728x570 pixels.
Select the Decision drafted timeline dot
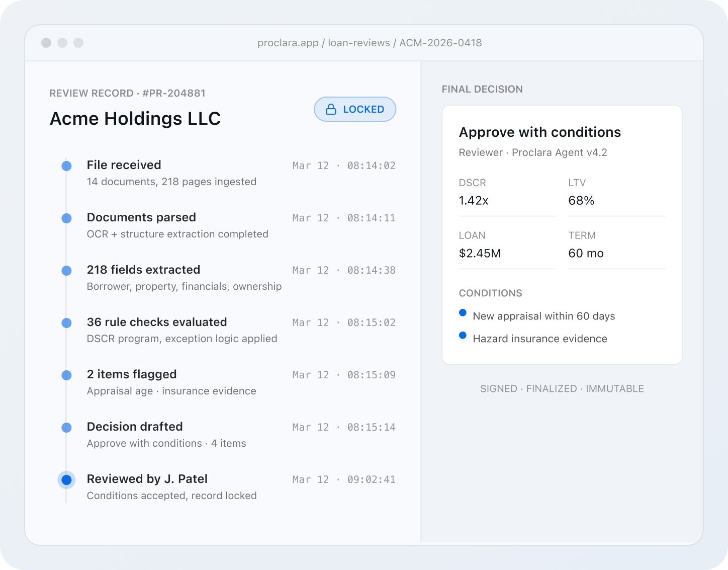tap(66, 427)
